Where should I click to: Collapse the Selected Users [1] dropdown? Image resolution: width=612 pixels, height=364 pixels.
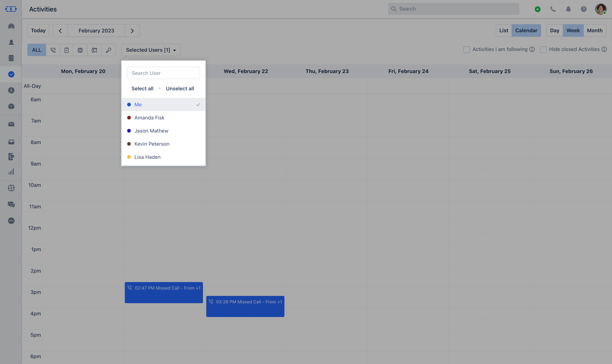click(151, 50)
